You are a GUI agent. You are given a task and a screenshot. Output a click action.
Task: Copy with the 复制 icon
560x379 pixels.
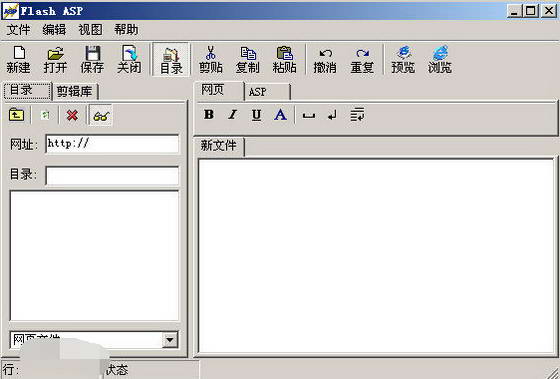pos(248,59)
